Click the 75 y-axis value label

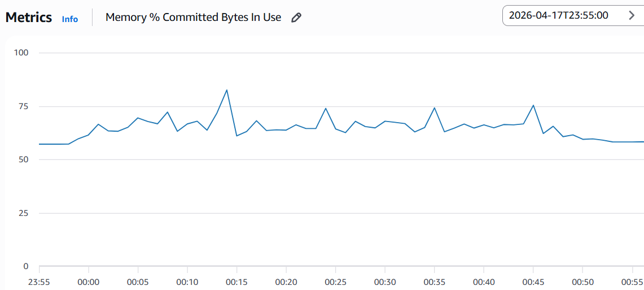tap(24, 106)
